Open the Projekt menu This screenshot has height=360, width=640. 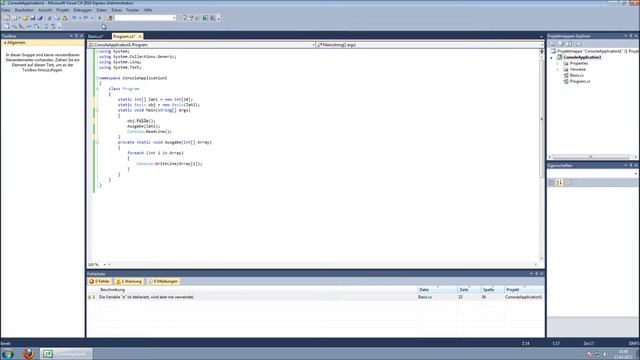point(62,10)
